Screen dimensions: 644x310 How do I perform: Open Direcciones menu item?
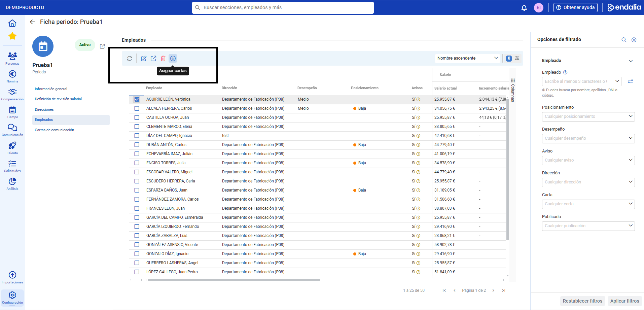tap(44, 110)
